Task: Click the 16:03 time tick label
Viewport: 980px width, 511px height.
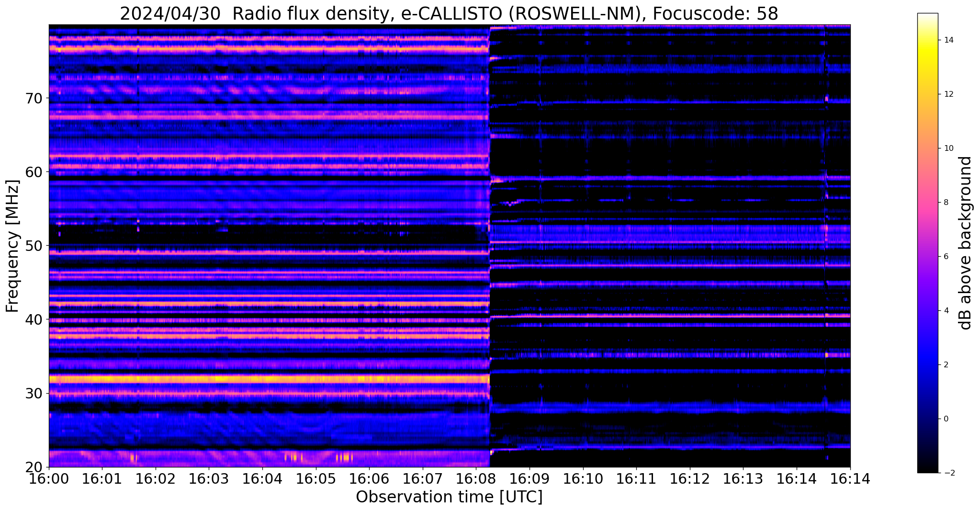Action: click(x=208, y=478)
